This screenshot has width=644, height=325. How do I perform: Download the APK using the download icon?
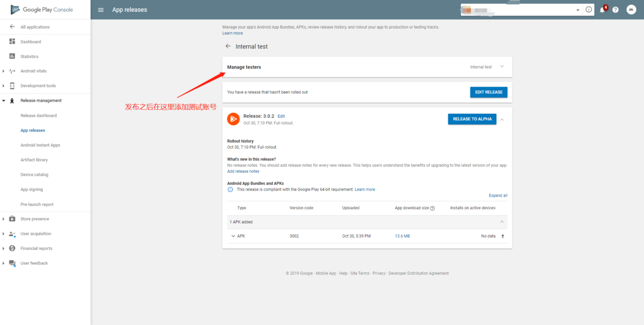click(502, 236)
